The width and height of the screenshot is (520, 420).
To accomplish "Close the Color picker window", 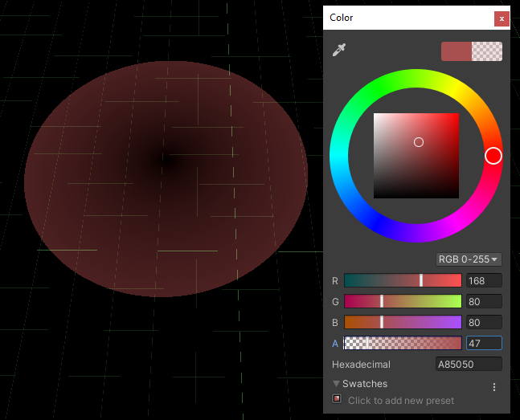I will (x=502, y=18).
